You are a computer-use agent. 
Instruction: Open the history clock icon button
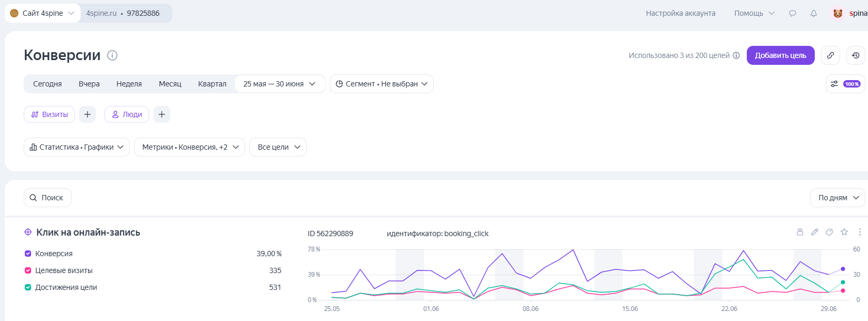(x=856, y=55)
